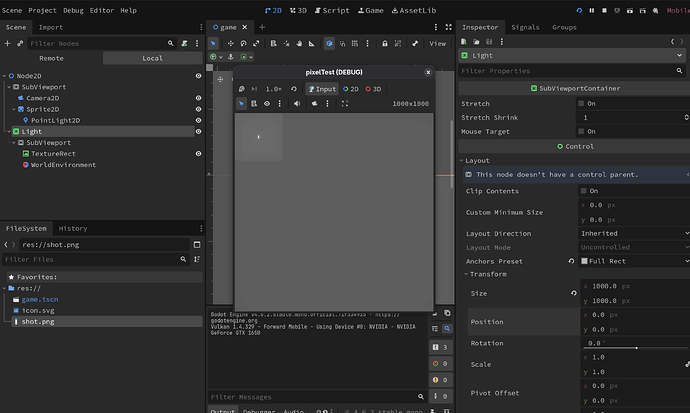Switch to the Signals tab
Image resolution: width=690 pixels, height=413 pixels.
pos(525,27)
